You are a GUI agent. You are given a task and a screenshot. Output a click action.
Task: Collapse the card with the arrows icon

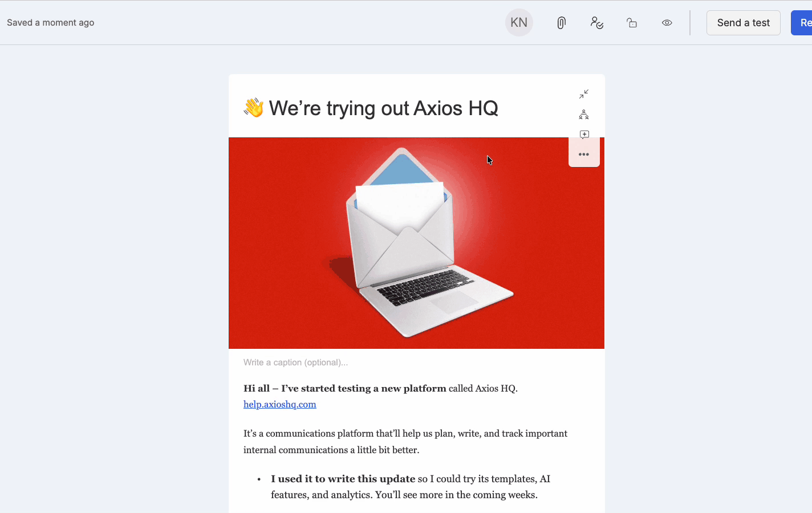pyautogui.click(x=584, y=94)
